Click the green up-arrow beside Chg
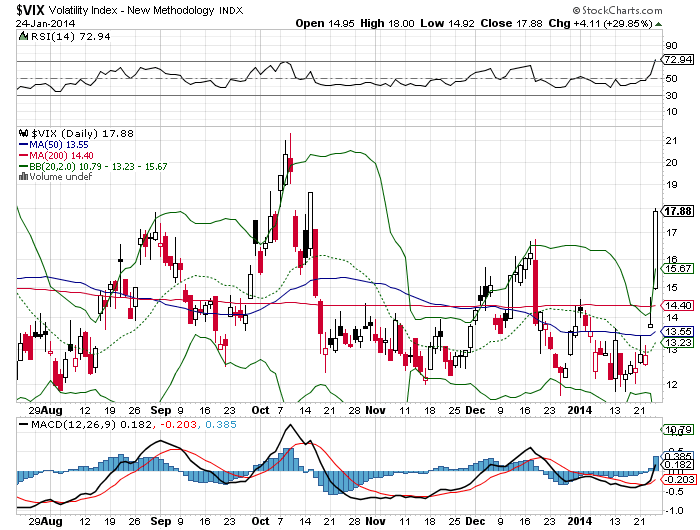 pos(658,24)
